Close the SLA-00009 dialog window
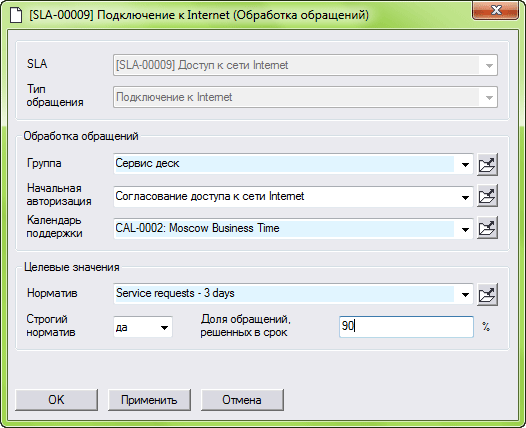The height and width of the screenshot is (428, 526). click(x=495, y=10)
